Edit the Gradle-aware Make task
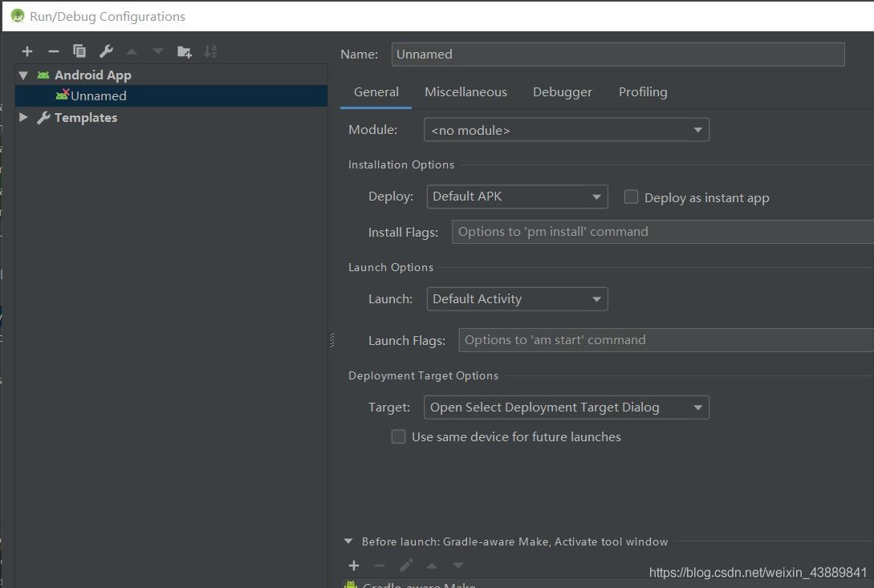Screen dimensions: 874x588 [x=406, y=565]
